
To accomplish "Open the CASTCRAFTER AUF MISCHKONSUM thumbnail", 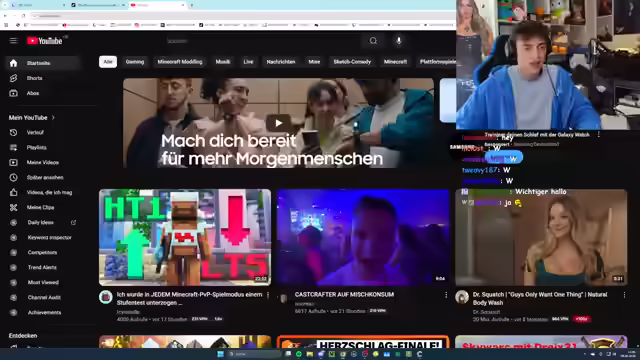I will click(x=363, y=237).
